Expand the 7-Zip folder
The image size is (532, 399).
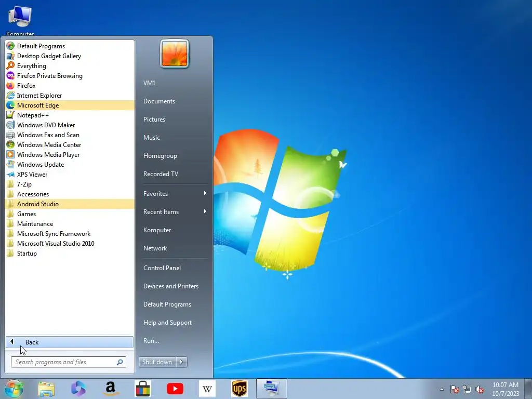coord(70,184)
